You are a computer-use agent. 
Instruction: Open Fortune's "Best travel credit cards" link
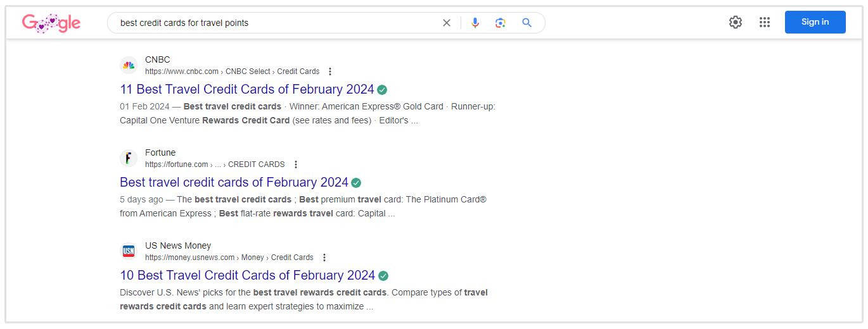click(x=234, y=182)
